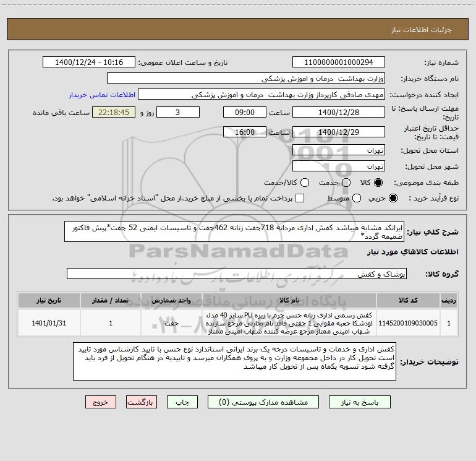Click the شرح کلی نیاز description box
The width and height of the screenshot is (476, 461).
(234, 231)
